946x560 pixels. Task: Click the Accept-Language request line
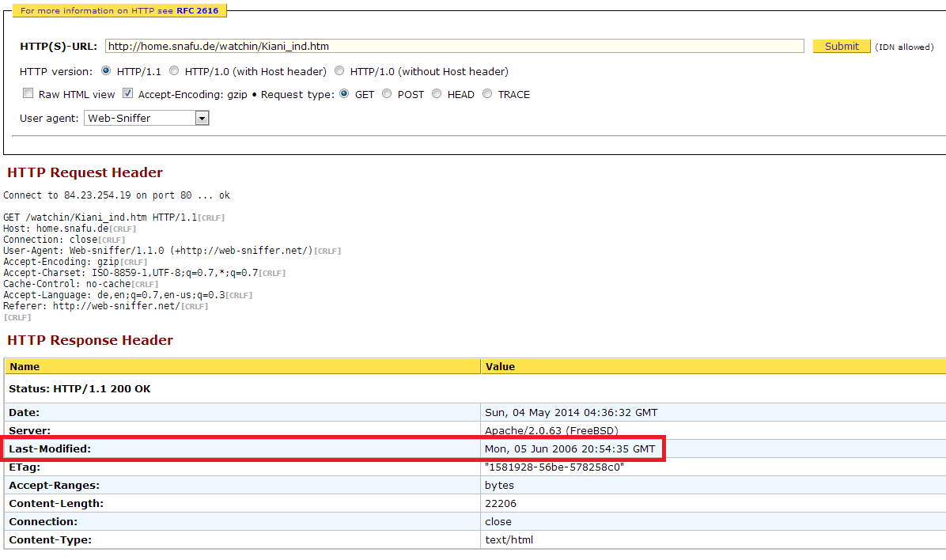[x=128, y=295]
